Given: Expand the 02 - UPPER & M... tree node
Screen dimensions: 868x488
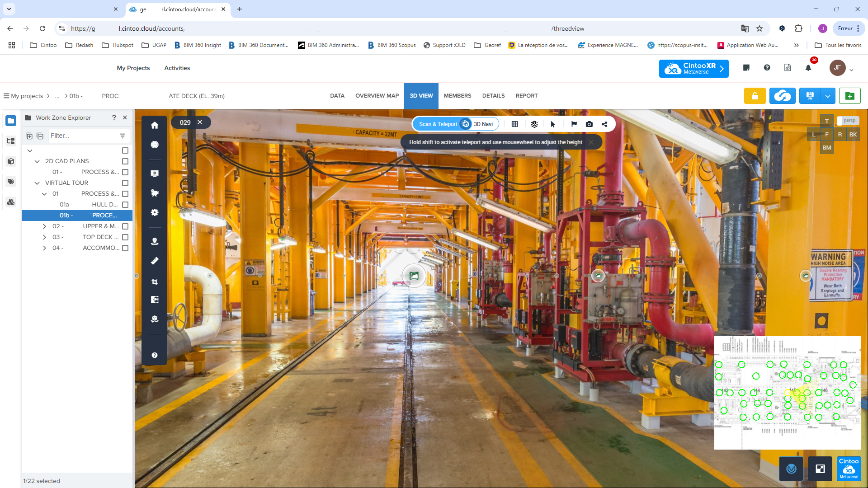Looking at the screenshot, I should (x=44, y=226).
